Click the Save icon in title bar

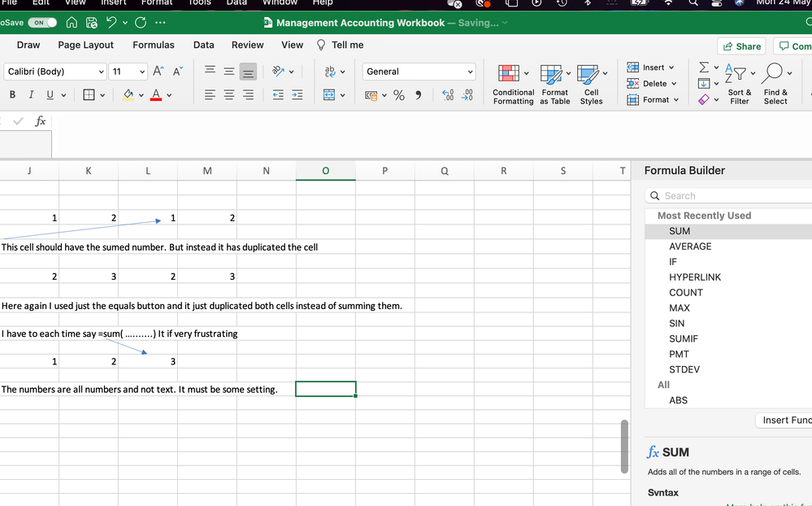tap(92, 23)
